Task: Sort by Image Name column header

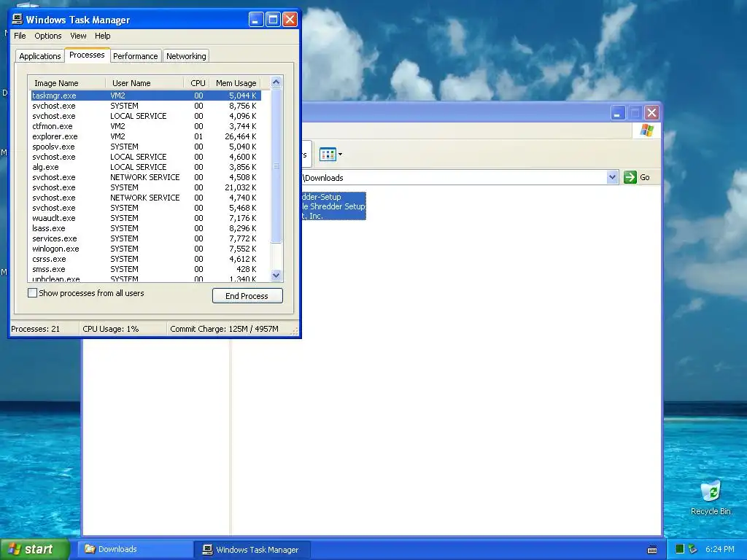Action: [x=67, y=83]
